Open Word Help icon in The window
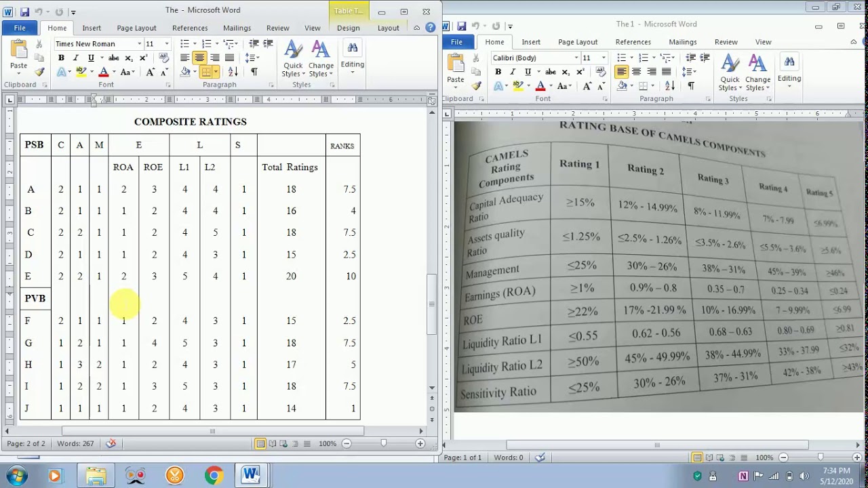The height and width of the screenshot is (488, 868). pos(431,28)
